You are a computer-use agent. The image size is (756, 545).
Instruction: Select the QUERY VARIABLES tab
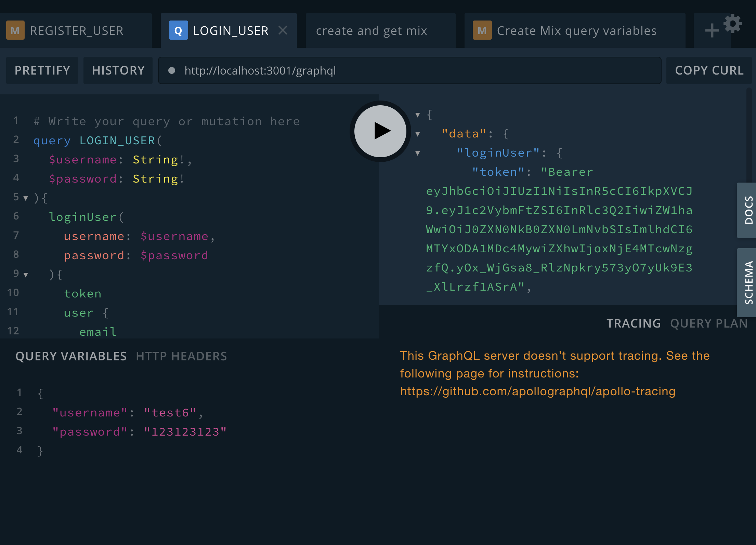coord(71,356)
